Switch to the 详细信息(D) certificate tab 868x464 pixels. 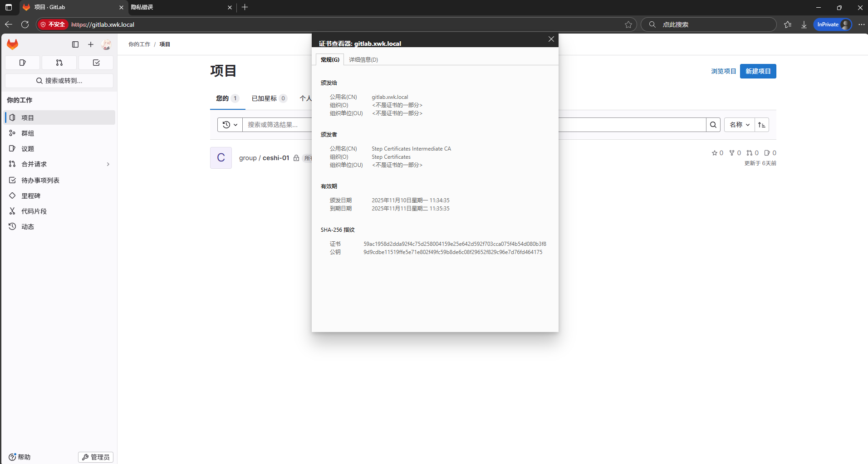click(x=363, y=59)
